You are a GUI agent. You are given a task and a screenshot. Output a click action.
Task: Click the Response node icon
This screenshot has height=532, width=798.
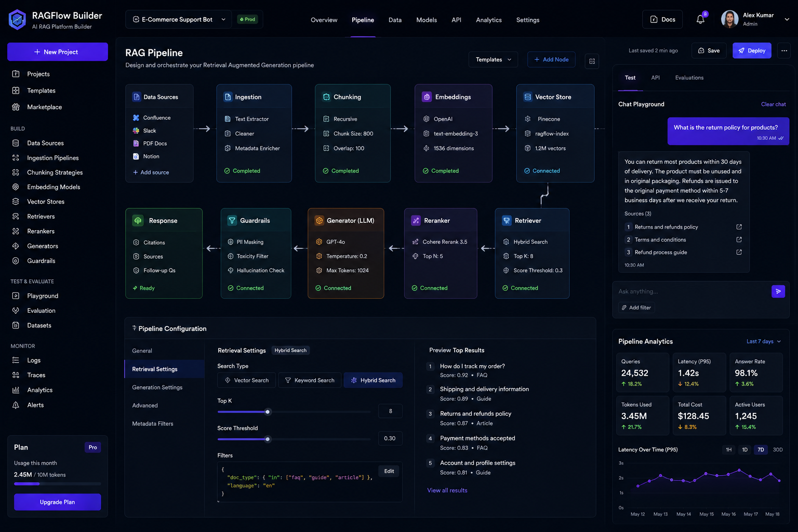[x=138, y=220]
